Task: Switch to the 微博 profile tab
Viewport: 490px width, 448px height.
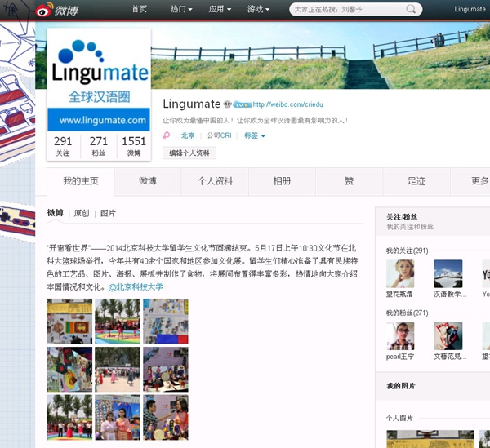Action: [x=148, y=181]
